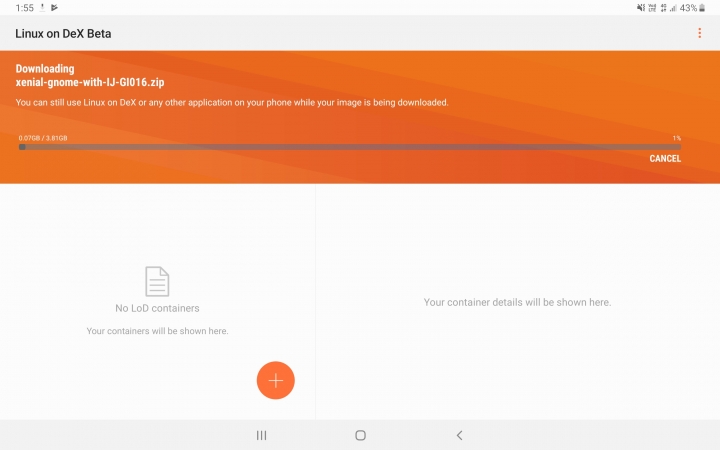This screenshot has width=720, height=450.
Task: Click the 1% progress percentage label
Action: 677,138
